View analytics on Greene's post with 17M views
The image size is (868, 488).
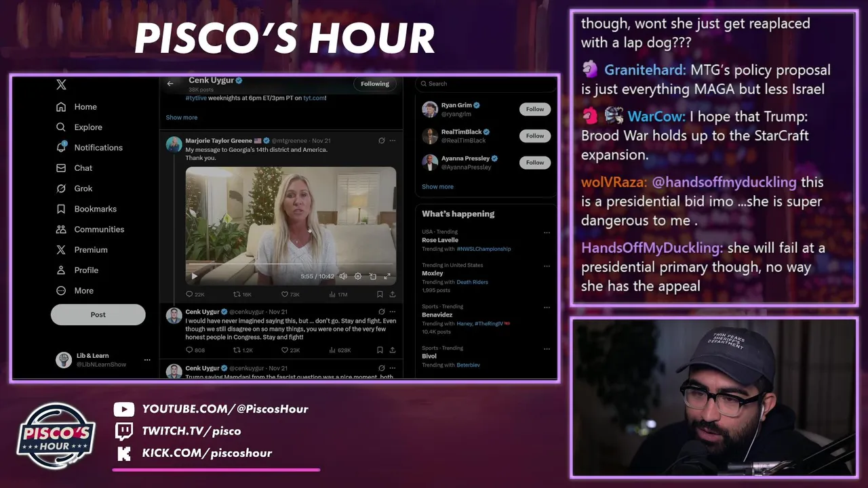tap(338, 294)
